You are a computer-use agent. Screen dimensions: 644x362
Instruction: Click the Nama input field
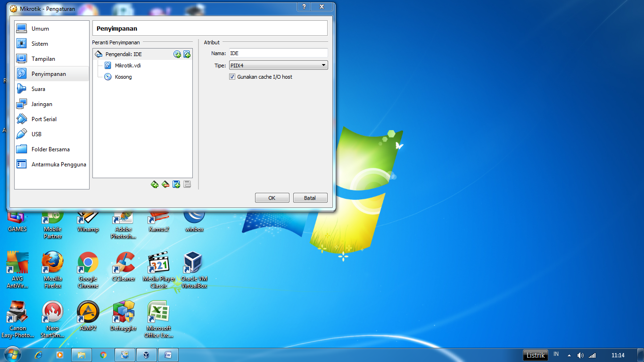point(278,53)
